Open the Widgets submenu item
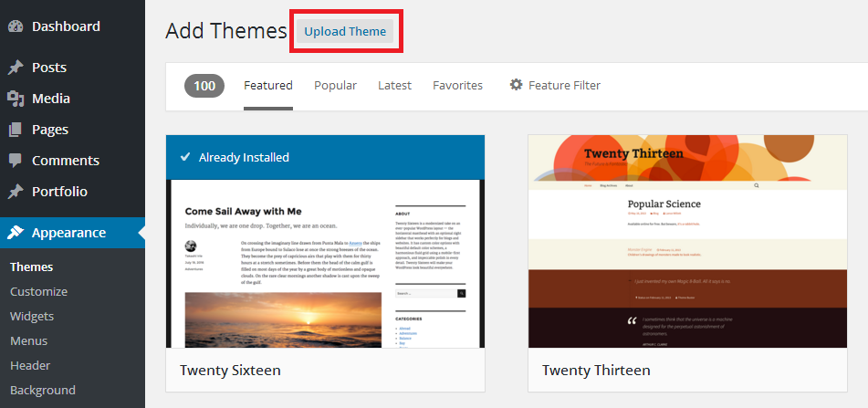This screenshot has height=408, width=868. pyautogui.click(x=32, y=316)
